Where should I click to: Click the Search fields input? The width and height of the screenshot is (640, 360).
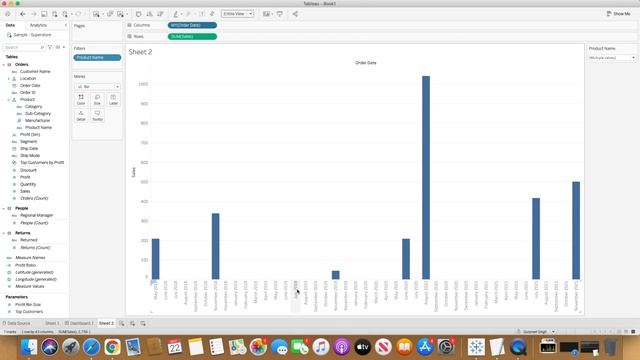pyautogui.click(x=24, y=47)
